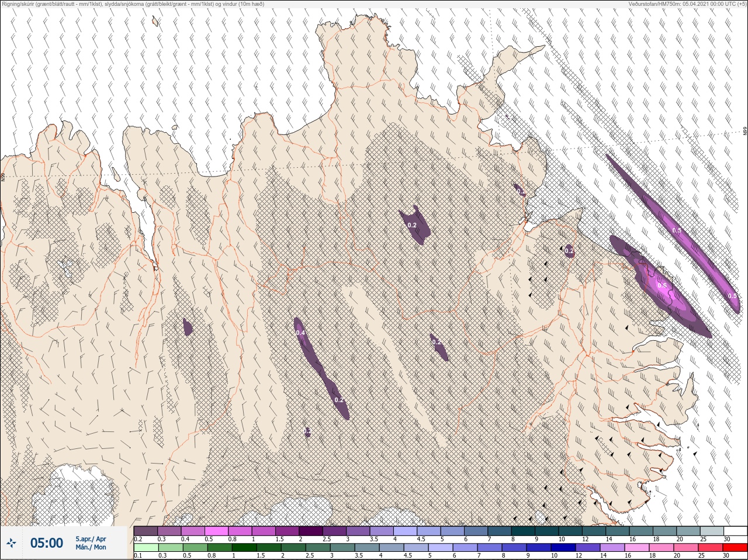Select the 0.2 dark purple snow legend swatch
Image resolution: width=748 pixels, height=560 pixels.
tap(146, 531)
